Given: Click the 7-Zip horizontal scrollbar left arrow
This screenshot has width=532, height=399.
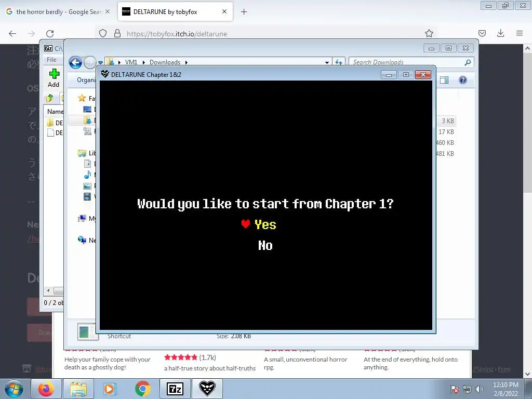Looking at the screenshot, I should [x=48, y=291].
